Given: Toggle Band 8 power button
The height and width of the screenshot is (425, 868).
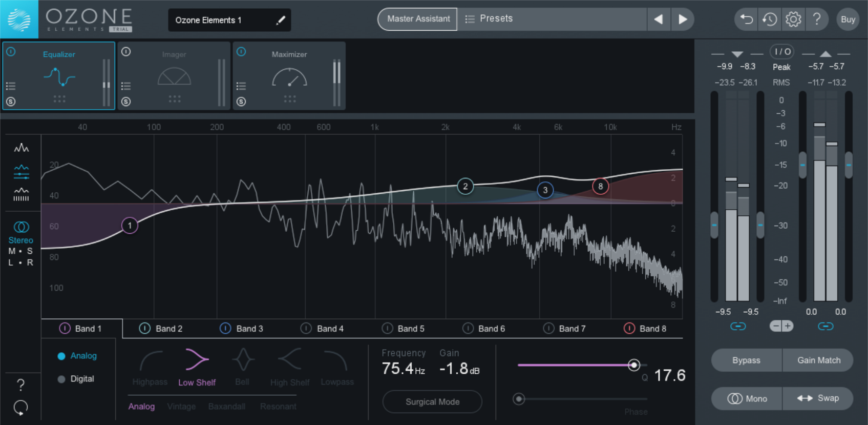Looking at the screenshot, I should (629, 329).
